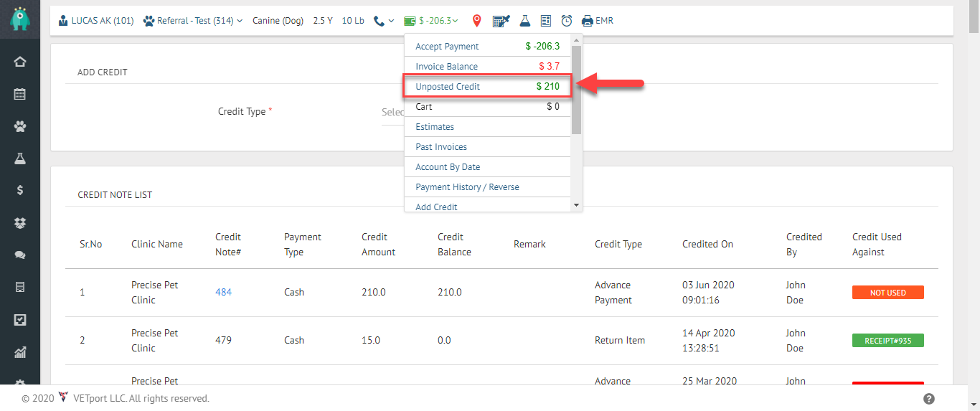This screenshot has height=411, width=980.
Task: Open the checklist tasks sidebar icon
Action: click(x=20, y=320)
